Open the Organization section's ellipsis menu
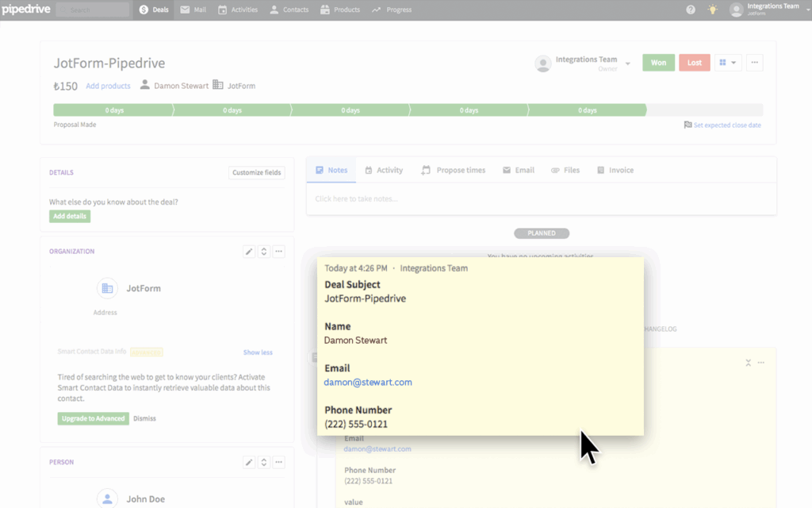Image resolution: width=812 pixels, height=508 pixels. [278, 252]
